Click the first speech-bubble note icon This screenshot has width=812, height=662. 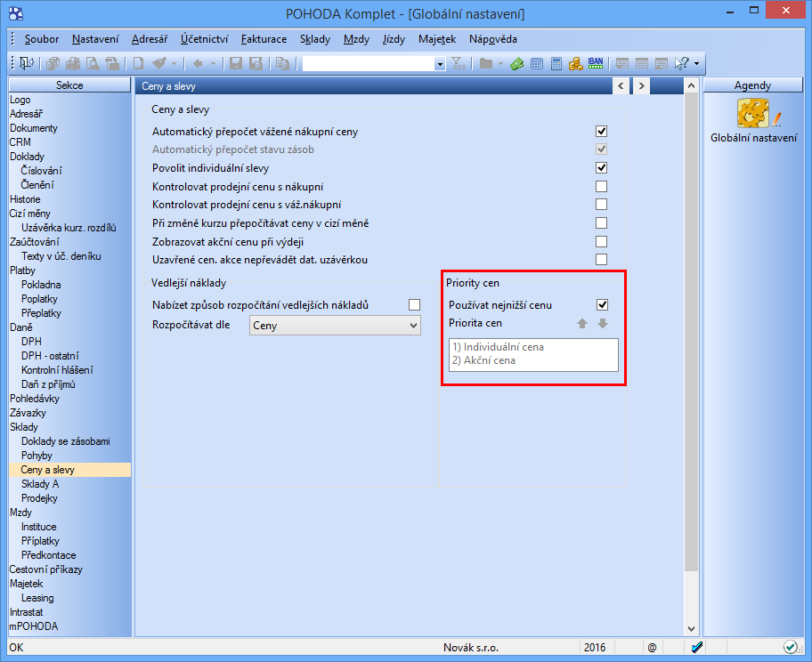click(x=622, y=64)
